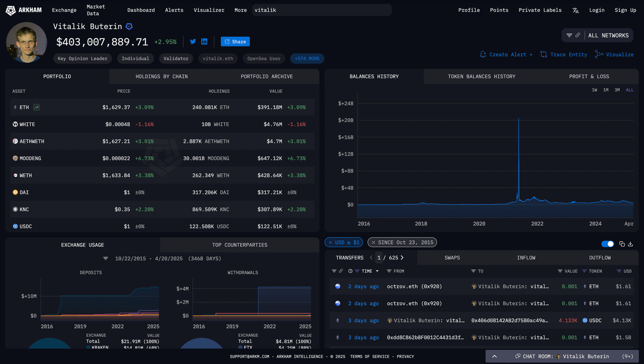The image size is (644, 364).
Task: Click Login in the header
Action: [x=597, y=10]
